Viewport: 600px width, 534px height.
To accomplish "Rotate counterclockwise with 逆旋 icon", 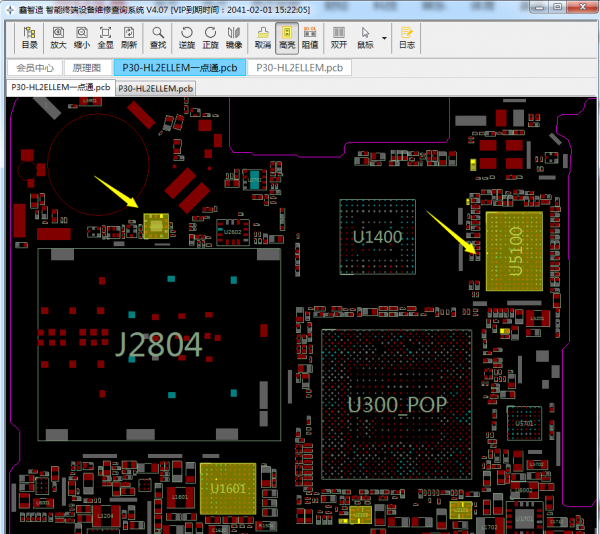I will click(187, 38).
